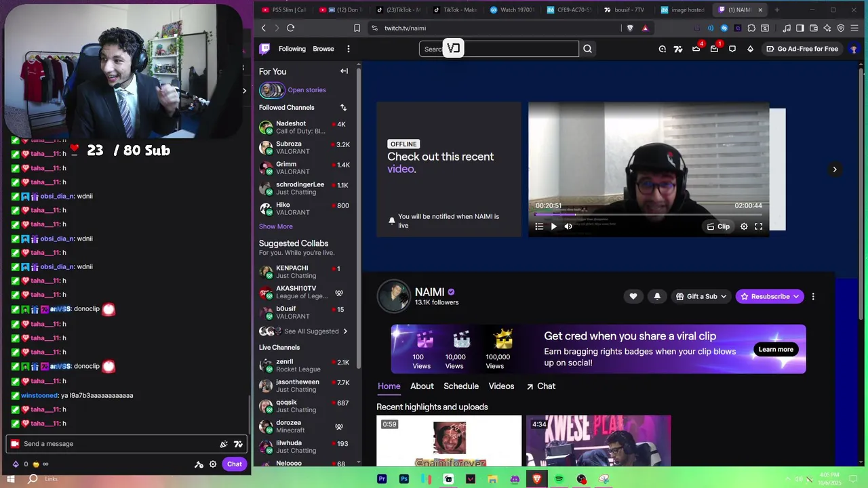Open the chapters list icon in player

point(539,226)
